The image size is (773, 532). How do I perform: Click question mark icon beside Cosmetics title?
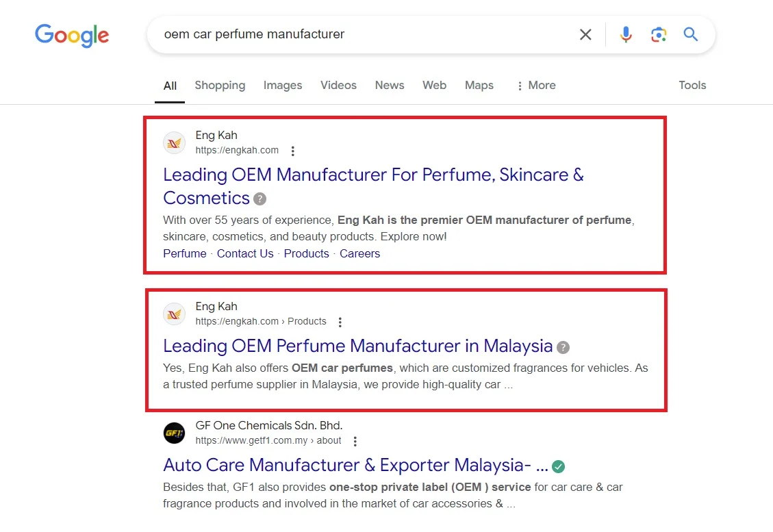(259, 199)
